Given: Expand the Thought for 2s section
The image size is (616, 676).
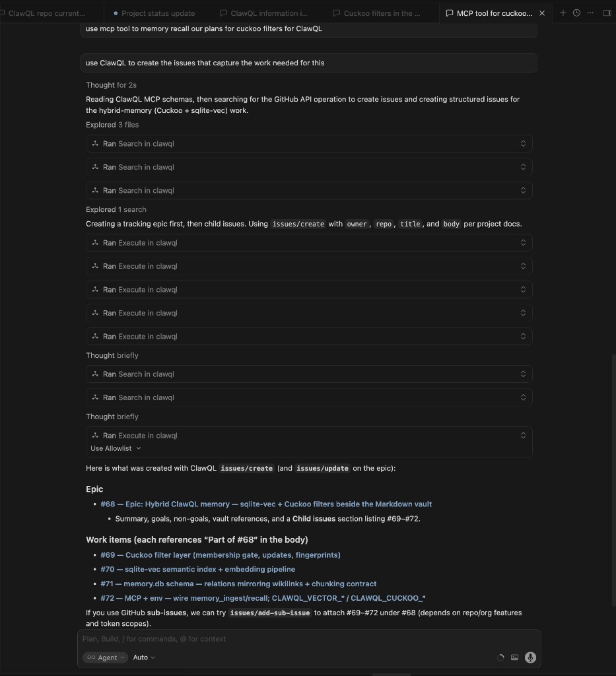Looking at the screenshot, I should (111, 85).
